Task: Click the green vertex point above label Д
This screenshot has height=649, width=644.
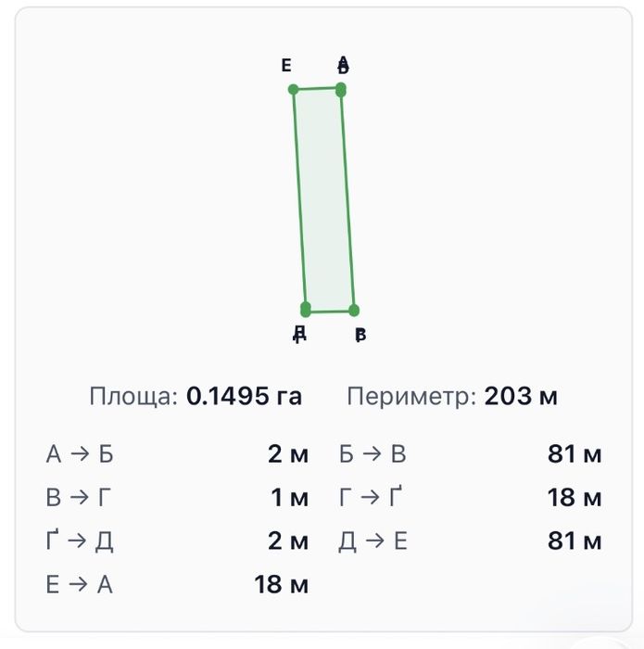Action: pyautogui.click(x=306, y=309)
